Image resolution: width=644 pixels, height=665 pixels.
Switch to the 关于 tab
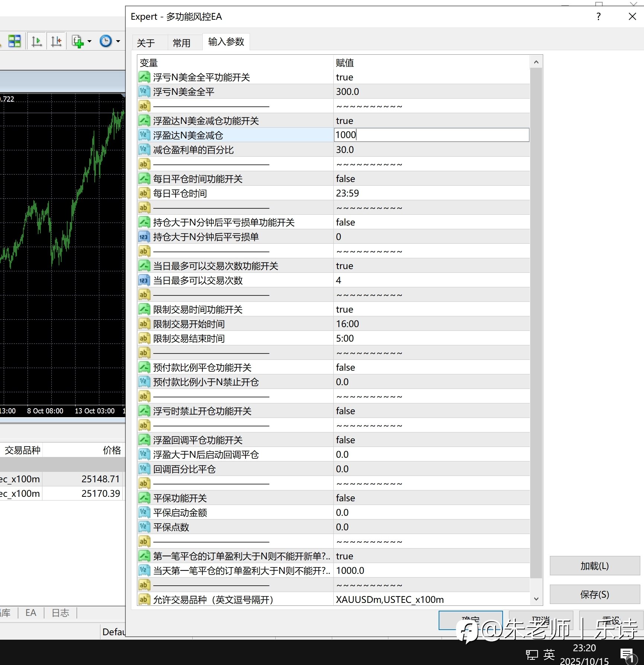(146, 43)
